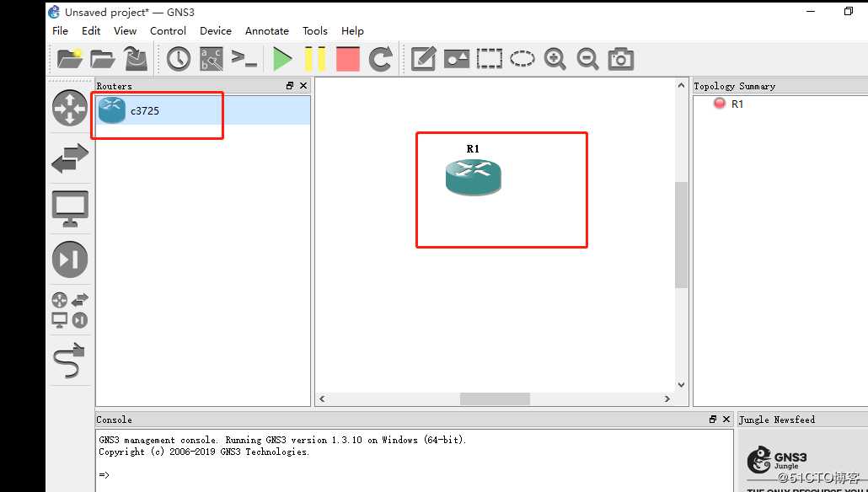The image size is (868, 492).
Task: Open console to all devices
Action: pyautogui.click(x=244, y=58)
